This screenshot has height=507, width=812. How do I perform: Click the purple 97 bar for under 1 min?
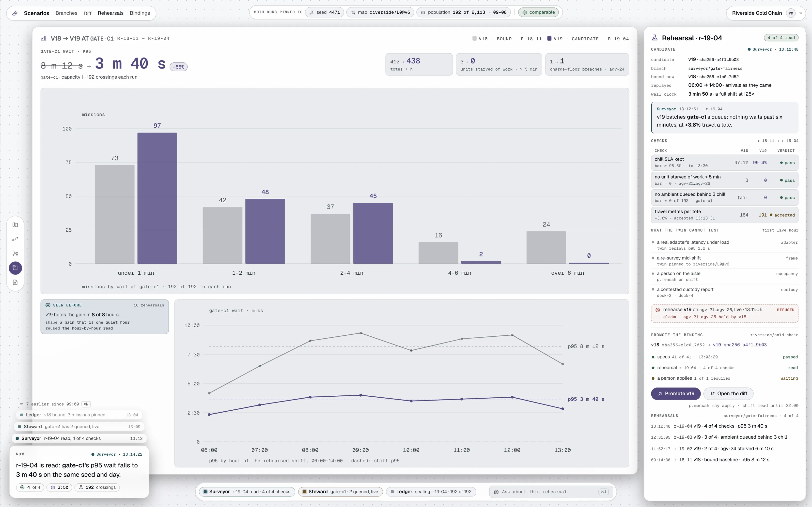[157, 198]
